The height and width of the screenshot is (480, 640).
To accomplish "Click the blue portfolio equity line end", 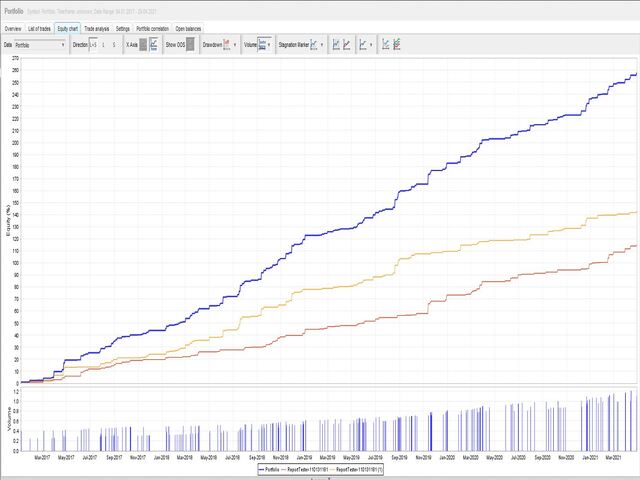I will point(636,74).
